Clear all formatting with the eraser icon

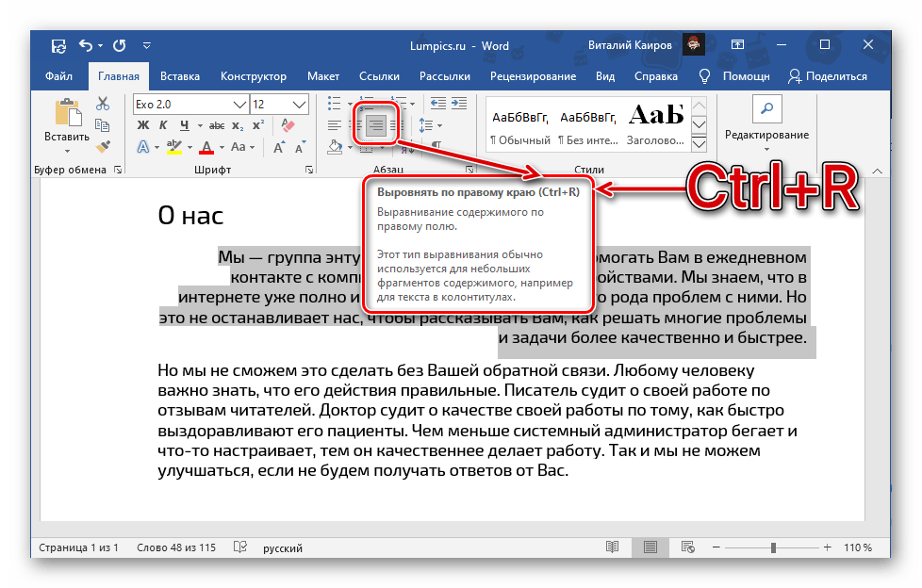(288, 125)
